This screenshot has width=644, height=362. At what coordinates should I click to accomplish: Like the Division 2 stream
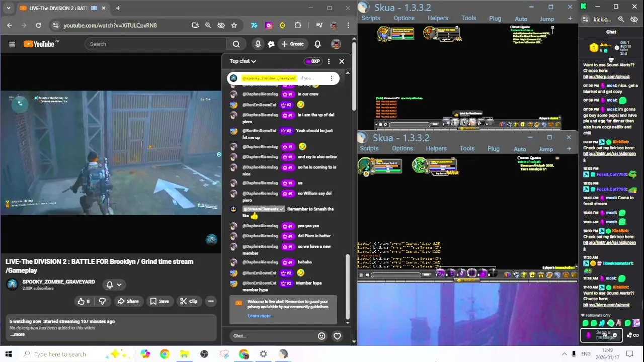[x=84, y=301]
